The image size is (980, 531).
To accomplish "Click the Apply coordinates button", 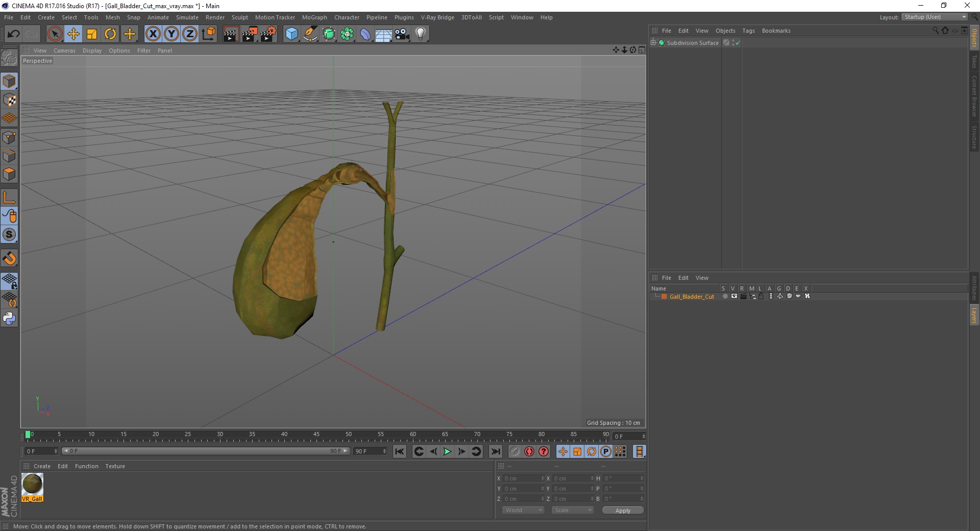I will (623, 510).
